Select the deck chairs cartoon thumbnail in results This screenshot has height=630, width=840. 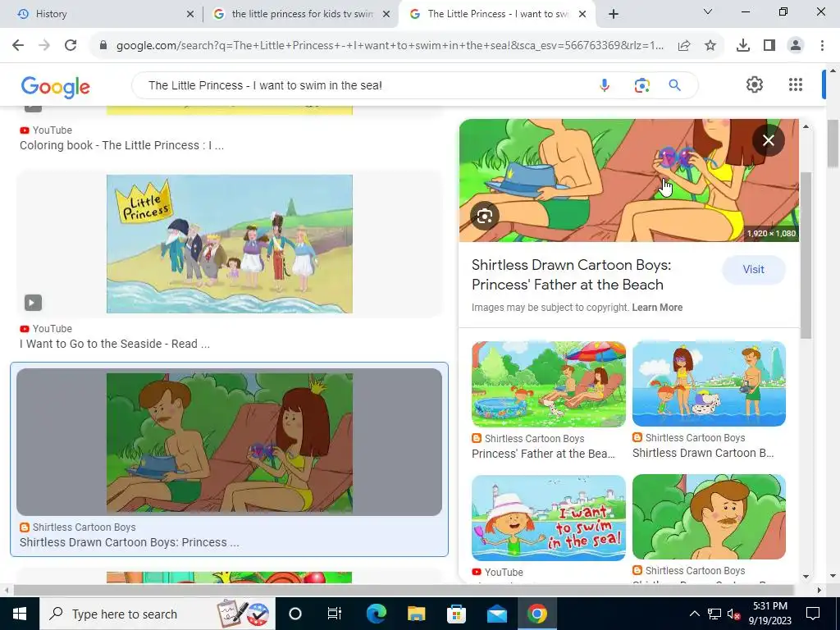pyautogui.click(x=230, y=442)
